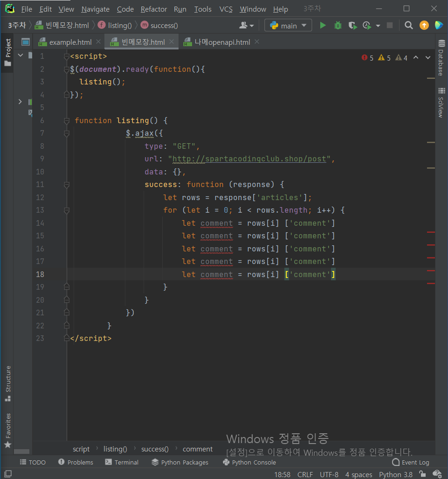Click the script breadcrumb at editor bottom

(81, 449)
